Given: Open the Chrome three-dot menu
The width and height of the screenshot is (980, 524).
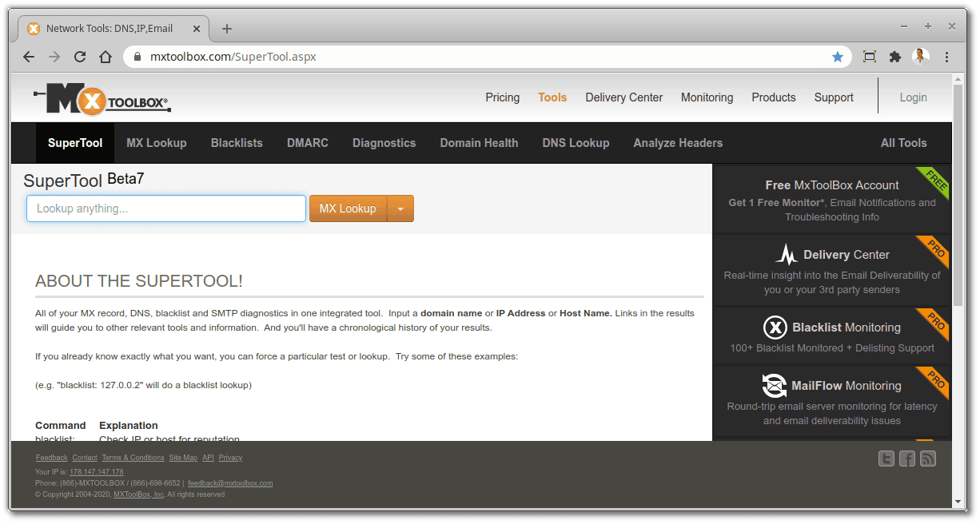Looking at the screenshot, I should pos(947,57).
